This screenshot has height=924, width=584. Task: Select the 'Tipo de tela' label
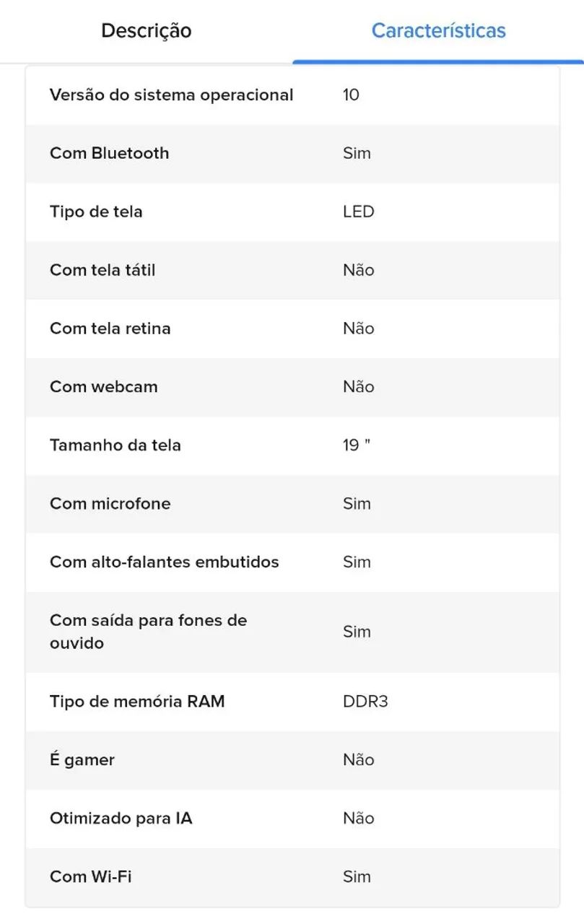[x=96, y=212]
